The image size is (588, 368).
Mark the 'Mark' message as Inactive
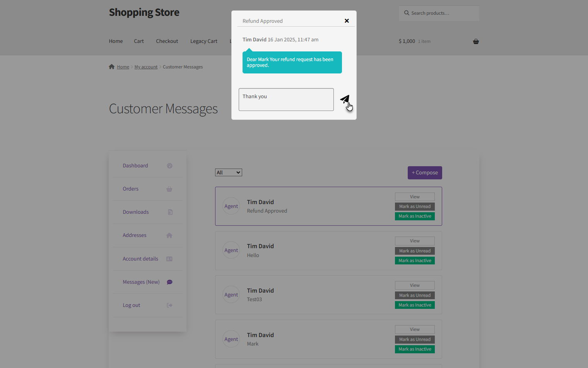click(x=415, y=349)
